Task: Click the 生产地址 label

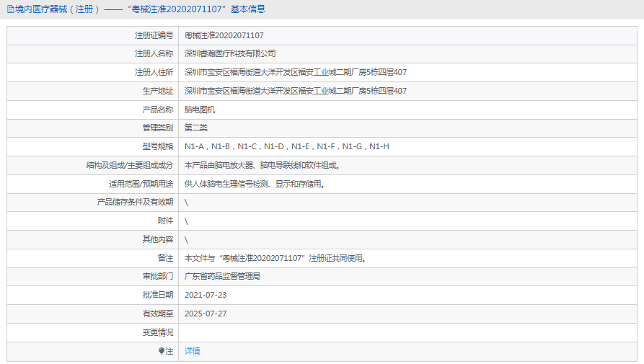Action: pyautogui.click(x=158, y=91)
